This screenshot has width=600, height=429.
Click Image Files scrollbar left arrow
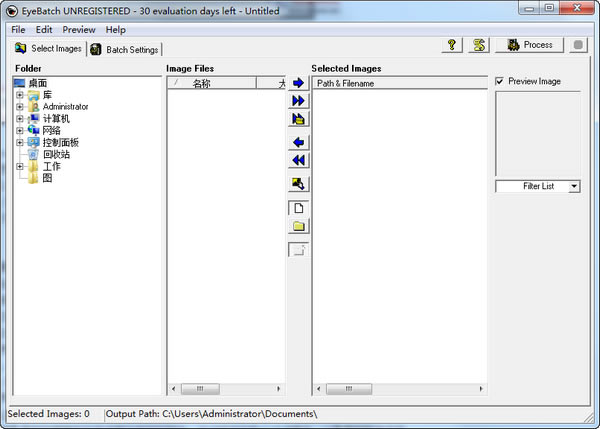173,389
